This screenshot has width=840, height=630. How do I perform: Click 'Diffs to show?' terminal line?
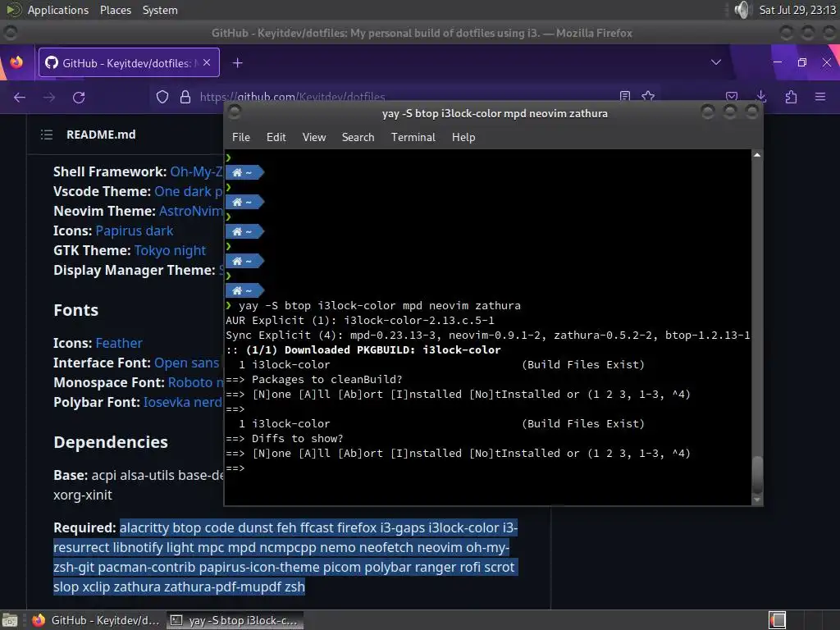point(285,439)
